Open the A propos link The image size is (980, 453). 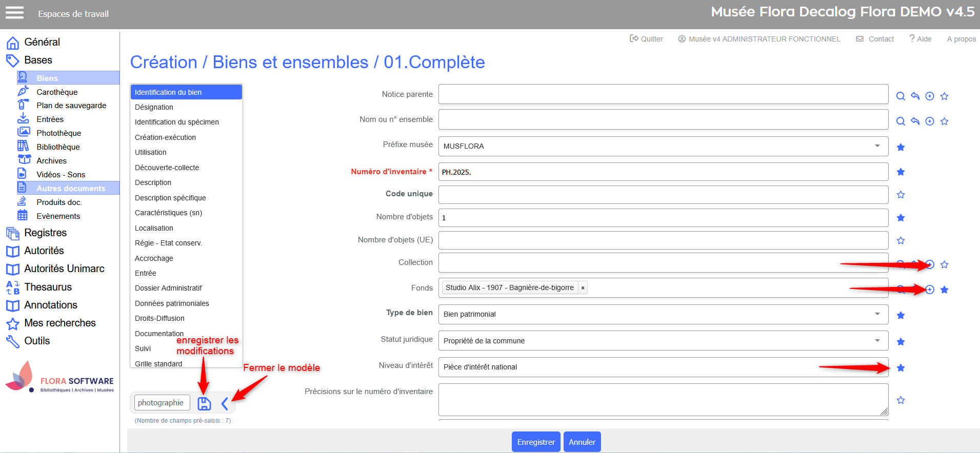click(x=962, y=39)
